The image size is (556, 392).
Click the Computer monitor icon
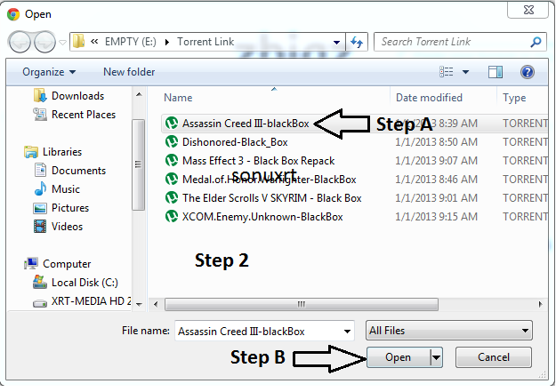pyautogui.click(x=31, y=264)
